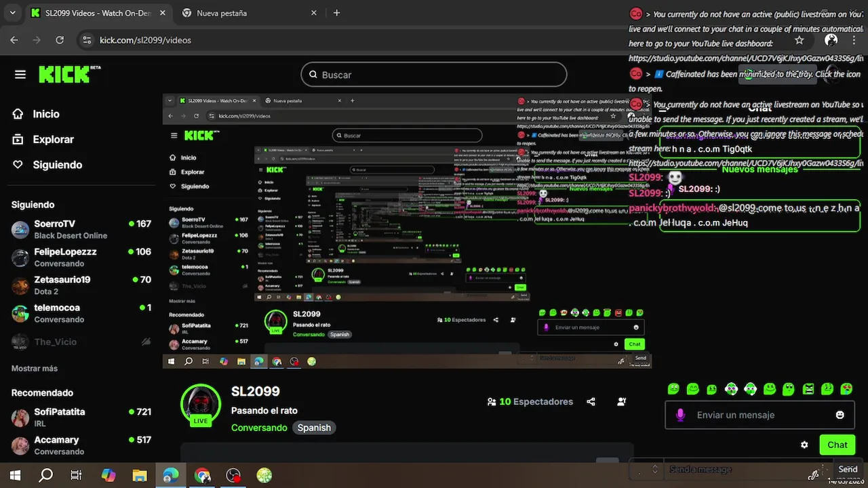Open recommended channel SofiPatatita
Image resolution: width=868 pixels, height=488 pixels.
pos(81,417)
